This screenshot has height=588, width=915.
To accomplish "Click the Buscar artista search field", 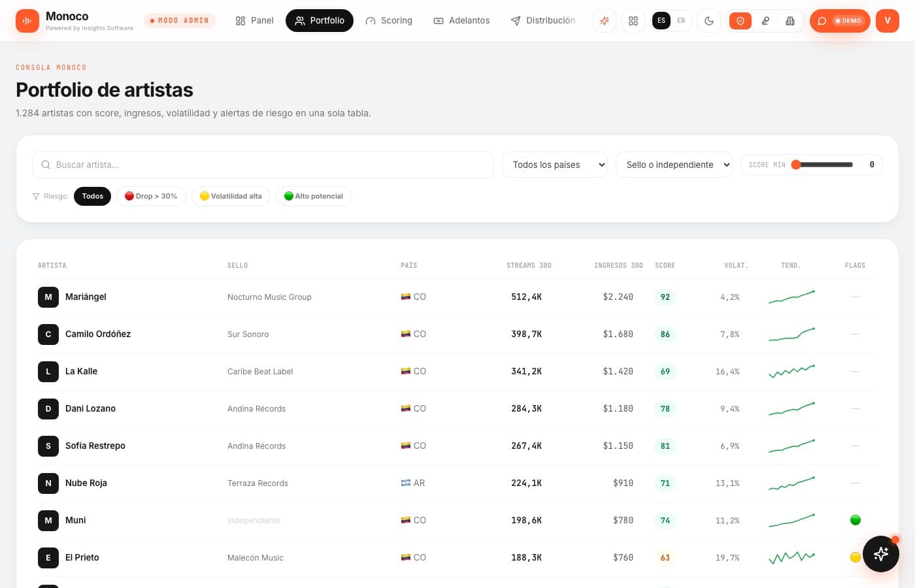I will point(263,165).
